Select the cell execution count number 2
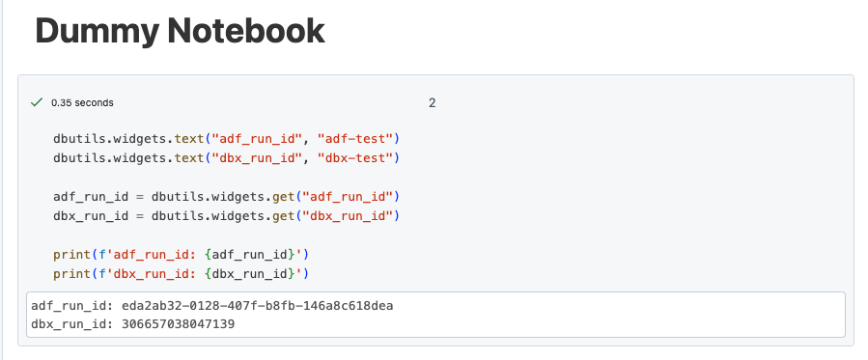 (432, 103)
